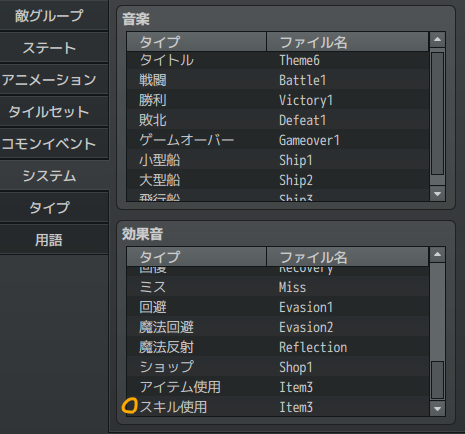465x434 pixels.
Task: Click the Battle1 file name
Action: [303, 80]
